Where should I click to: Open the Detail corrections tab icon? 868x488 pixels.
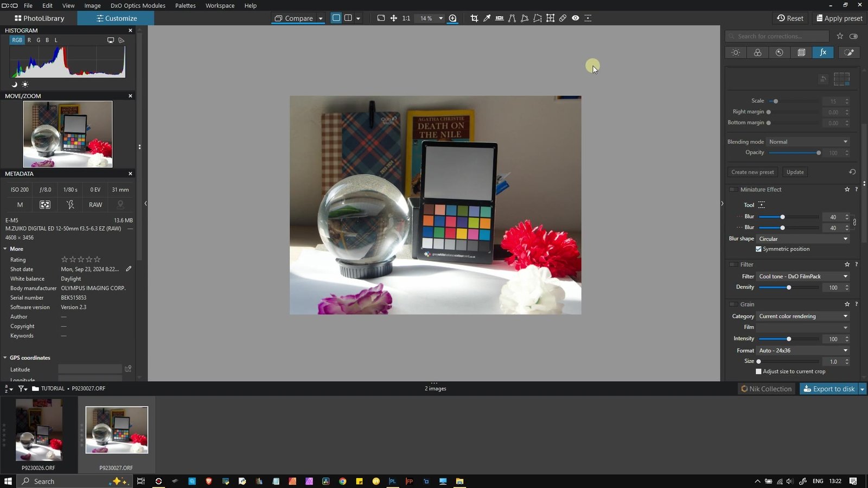point(779,52)
